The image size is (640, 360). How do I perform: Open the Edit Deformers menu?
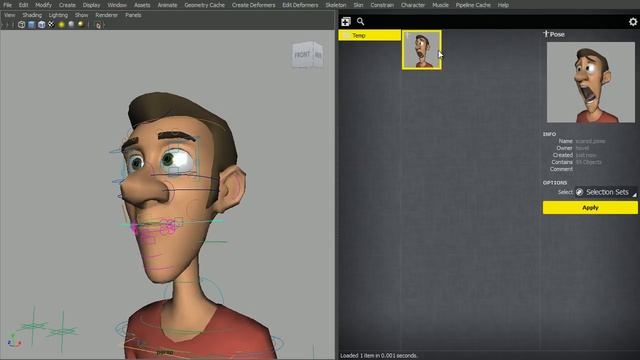coord(300,5)
